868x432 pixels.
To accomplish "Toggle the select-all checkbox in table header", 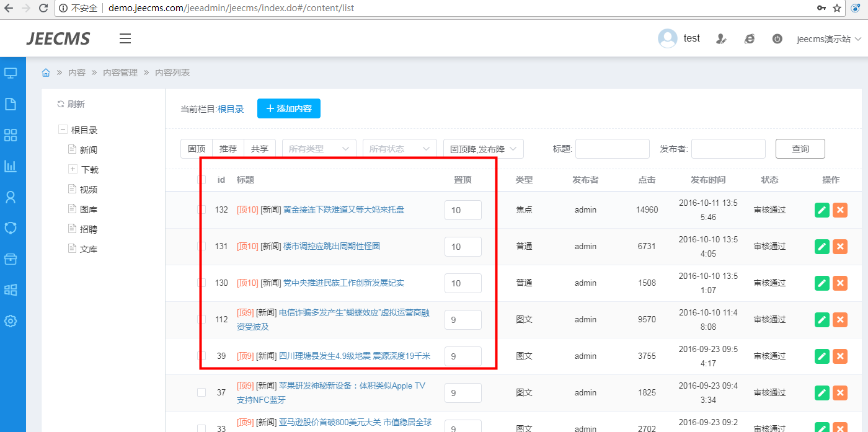I will (x=201, y=180).
